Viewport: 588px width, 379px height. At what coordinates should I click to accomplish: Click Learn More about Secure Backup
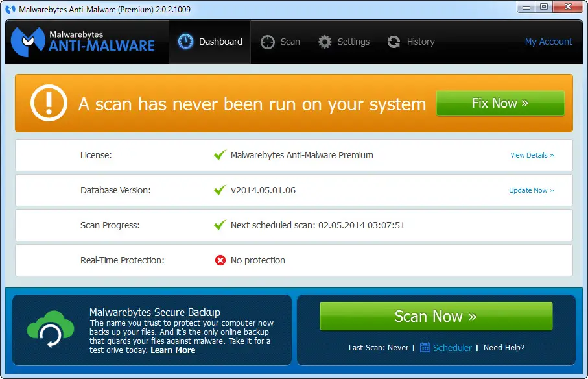[x=173, y=350]
